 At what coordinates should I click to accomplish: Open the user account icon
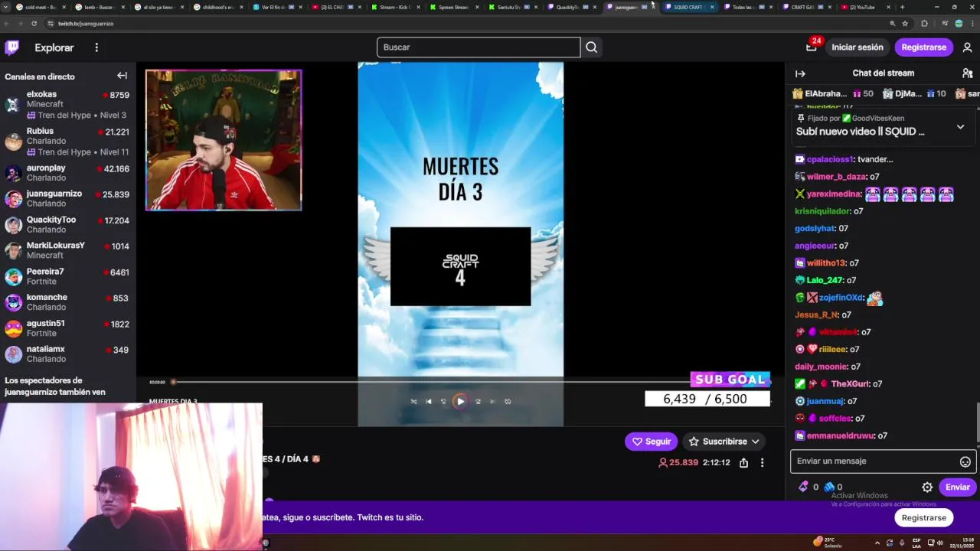click(967, 47)
